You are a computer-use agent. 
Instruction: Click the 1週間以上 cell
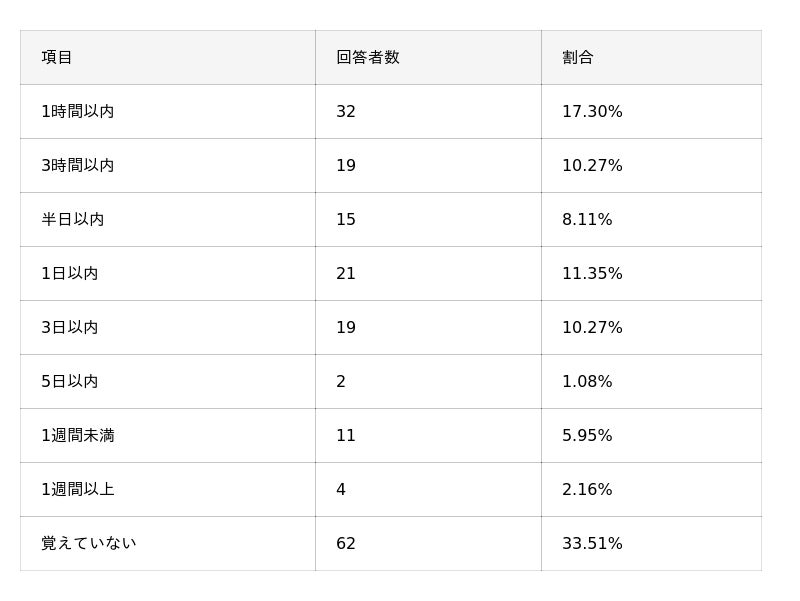(78, 490)
